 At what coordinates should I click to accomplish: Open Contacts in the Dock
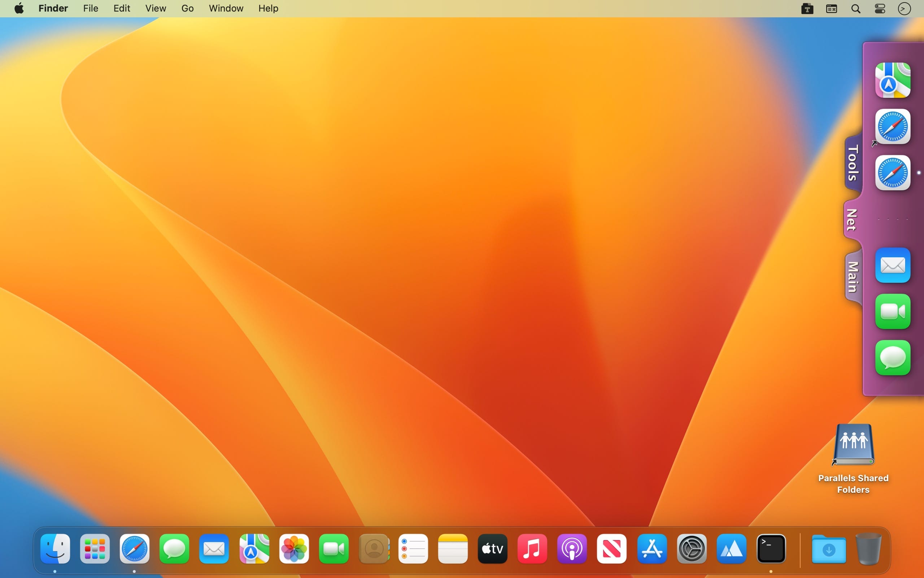tap(374, 549)
